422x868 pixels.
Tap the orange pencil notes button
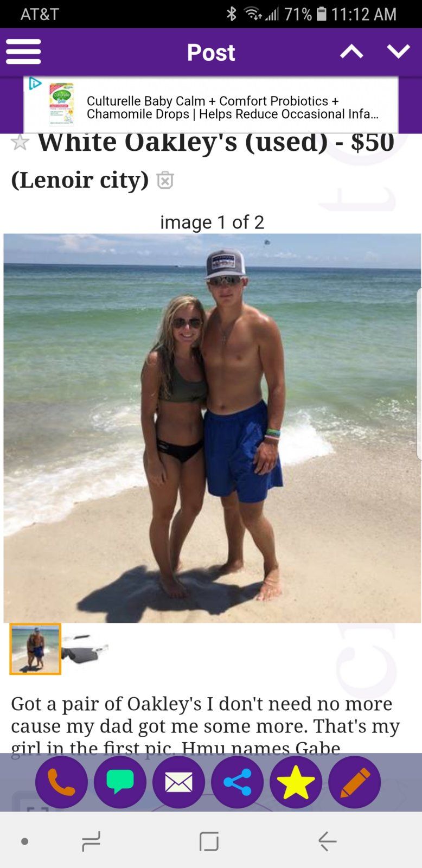click(354, 782)
